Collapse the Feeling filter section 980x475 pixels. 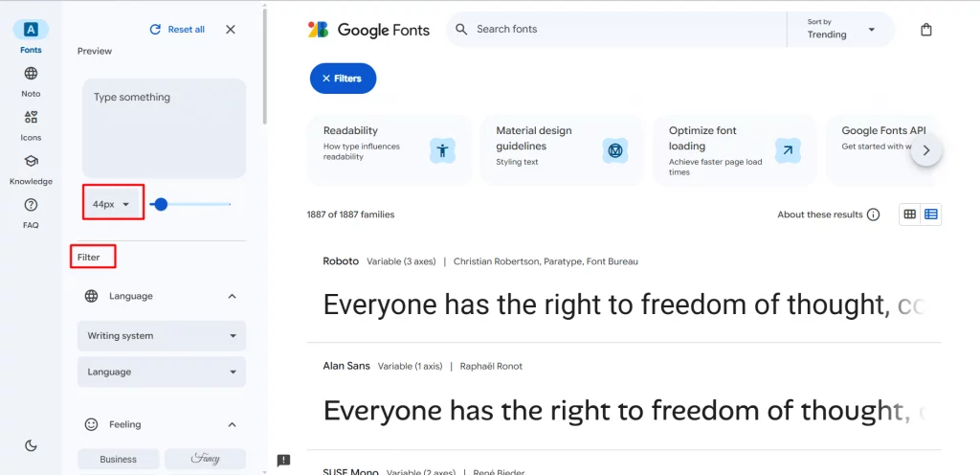pos(232,424)
